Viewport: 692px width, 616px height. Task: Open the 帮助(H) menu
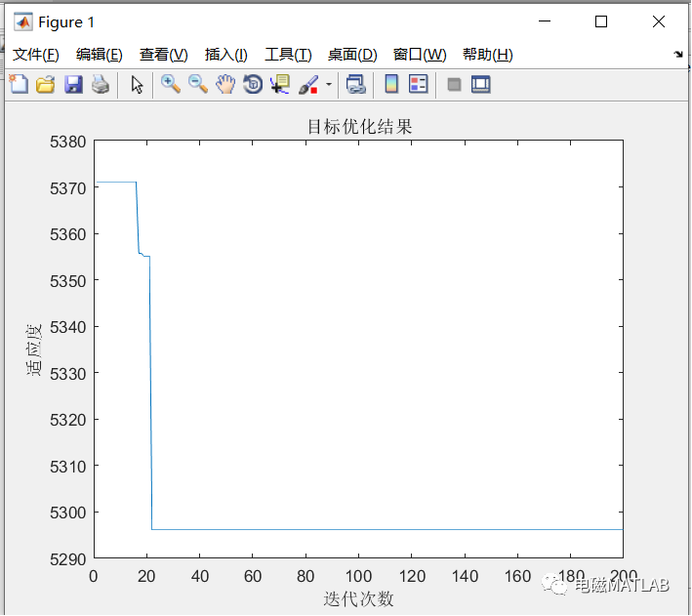[488, 55]
